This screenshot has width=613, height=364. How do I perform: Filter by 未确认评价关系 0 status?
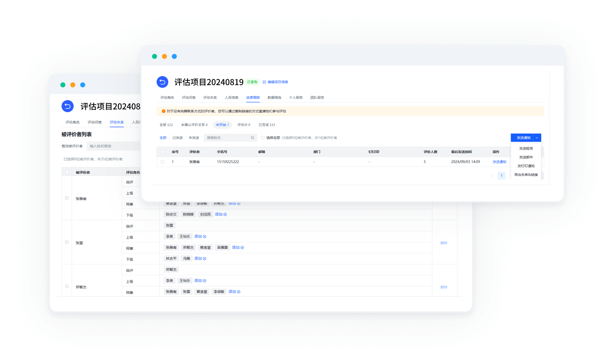coord(194,125)
